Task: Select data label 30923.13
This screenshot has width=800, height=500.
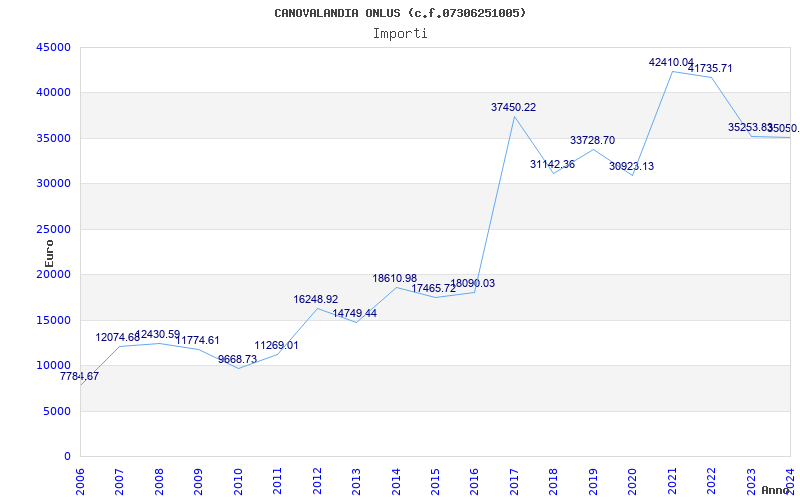Action: click(632, 166)
